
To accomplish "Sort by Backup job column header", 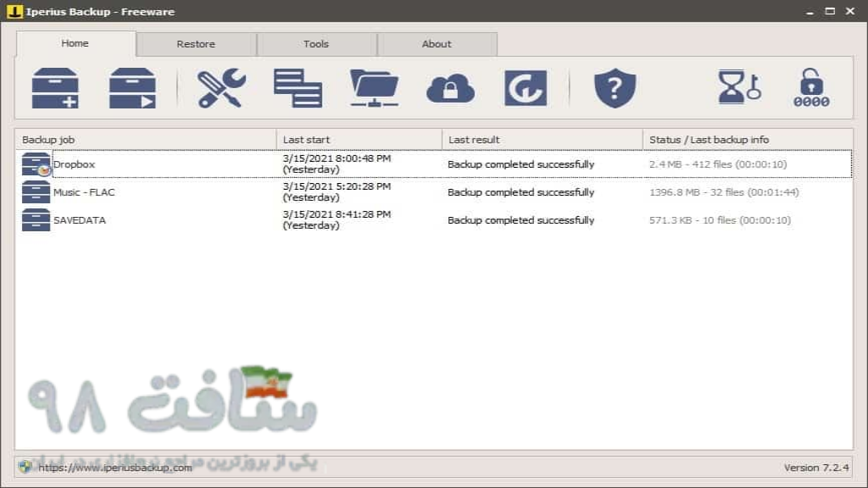I will 146,140.
